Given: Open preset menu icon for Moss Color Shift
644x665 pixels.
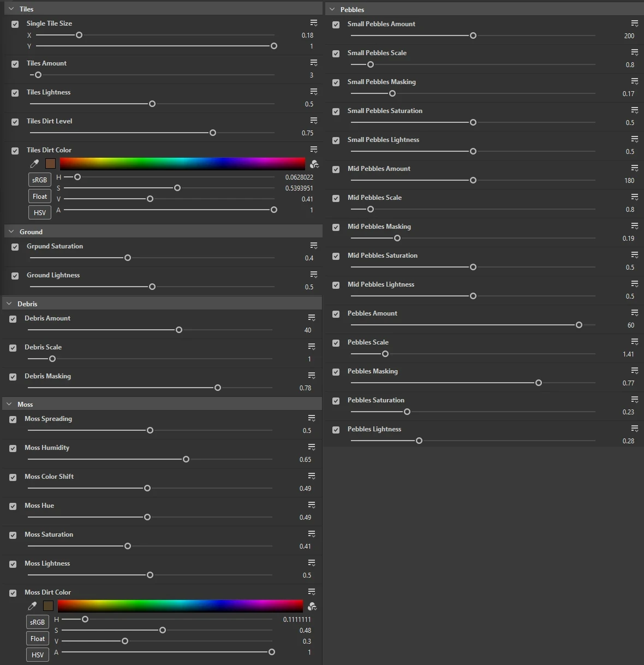Looking at the screenshot, I should (312, 476).
